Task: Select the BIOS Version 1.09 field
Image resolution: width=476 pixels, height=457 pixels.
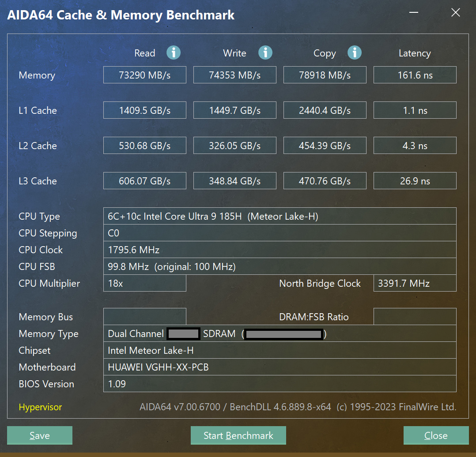Action: click(x=280, y=384)
